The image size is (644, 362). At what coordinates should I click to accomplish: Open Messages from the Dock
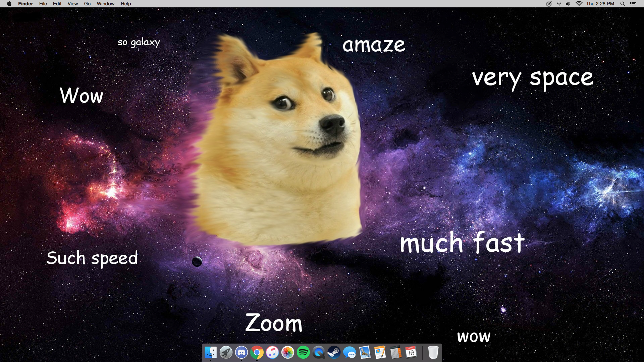point(350,352)
